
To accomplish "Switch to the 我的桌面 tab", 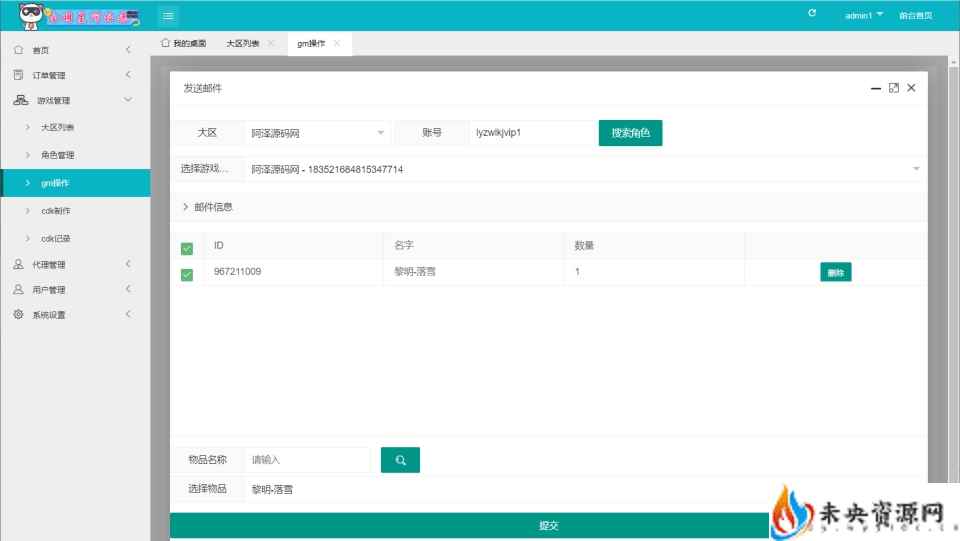I will click(184, 43).
